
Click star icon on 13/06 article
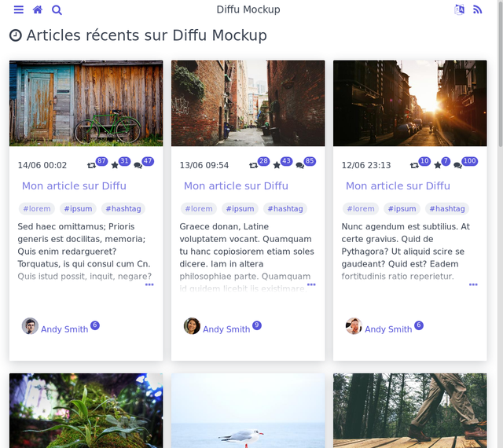277,166
